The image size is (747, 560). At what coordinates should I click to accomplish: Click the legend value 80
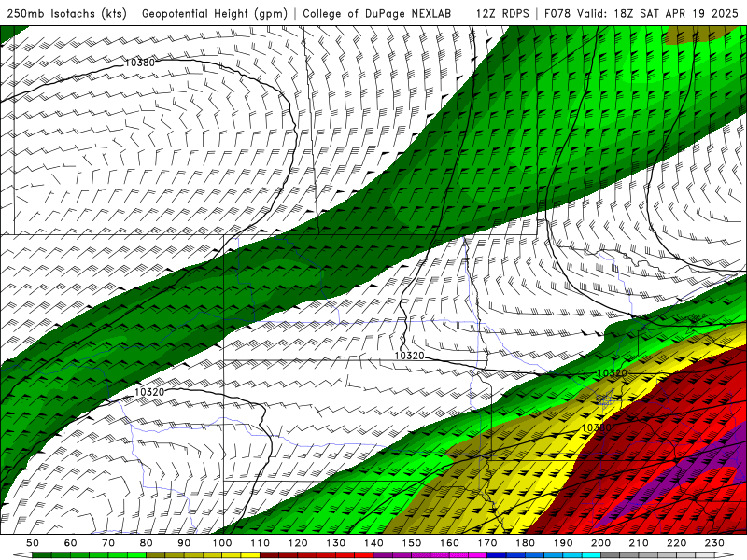[147, 543]
